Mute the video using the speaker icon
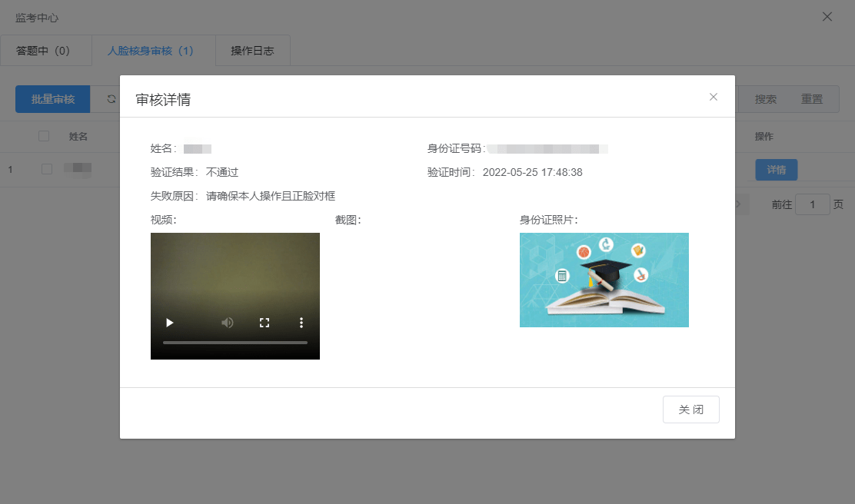The image size is (855, 504). [x=228, y=323]
